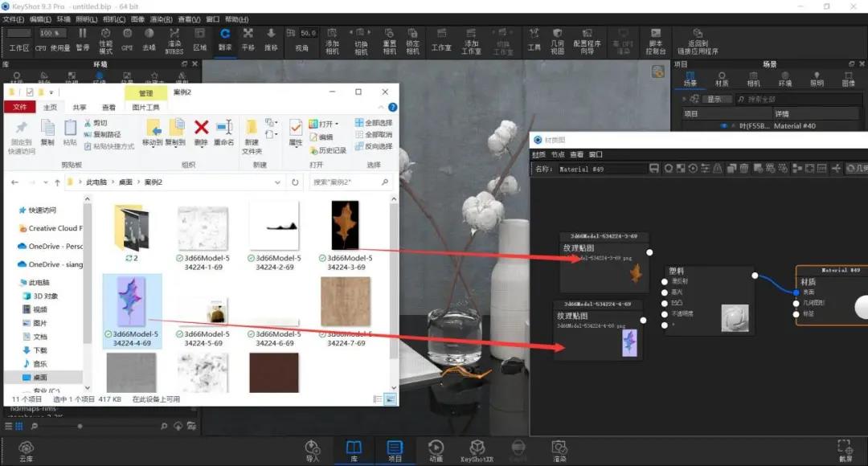Click the 历史记录 (History) button in ribbon
This screenshot has height=466, width=868.
coord(328,150)
